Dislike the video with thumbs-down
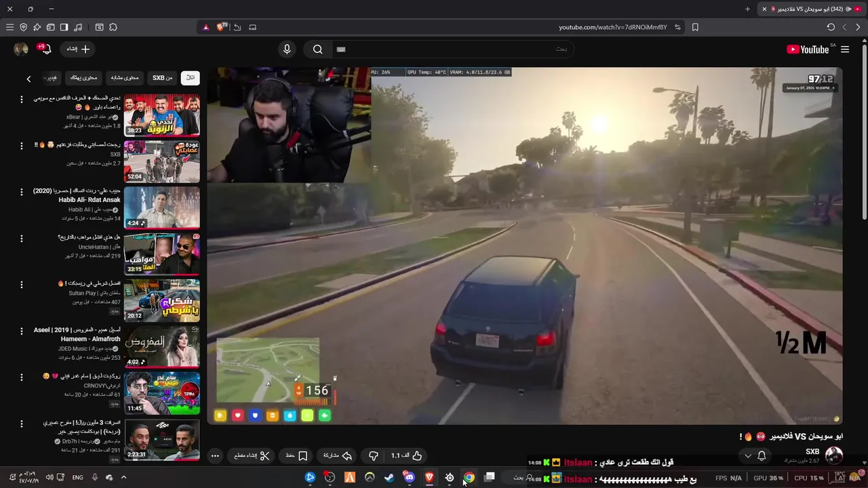 [x=373, y=455]
